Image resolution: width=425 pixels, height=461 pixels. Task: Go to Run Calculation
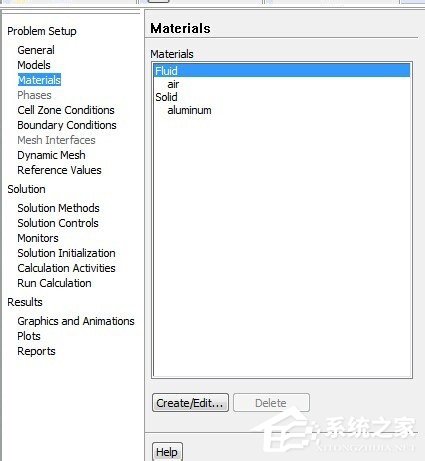(54, 283)
